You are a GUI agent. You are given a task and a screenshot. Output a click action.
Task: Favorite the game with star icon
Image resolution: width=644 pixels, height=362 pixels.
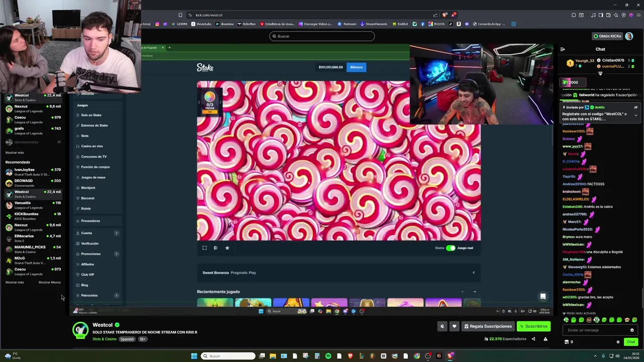(x=227, y=248)
